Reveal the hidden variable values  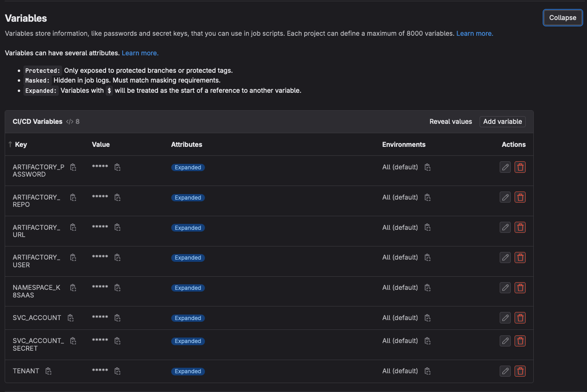click(x=451, y=122)
